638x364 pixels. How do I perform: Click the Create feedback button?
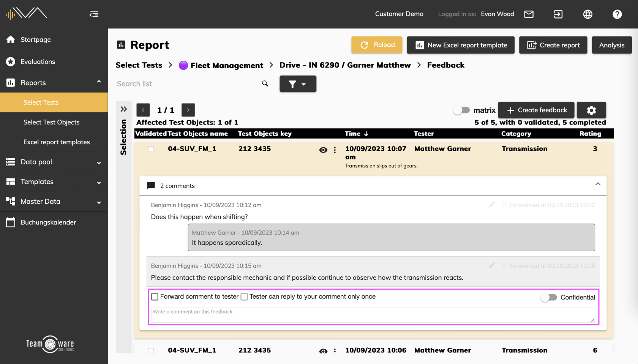(536, 110)
